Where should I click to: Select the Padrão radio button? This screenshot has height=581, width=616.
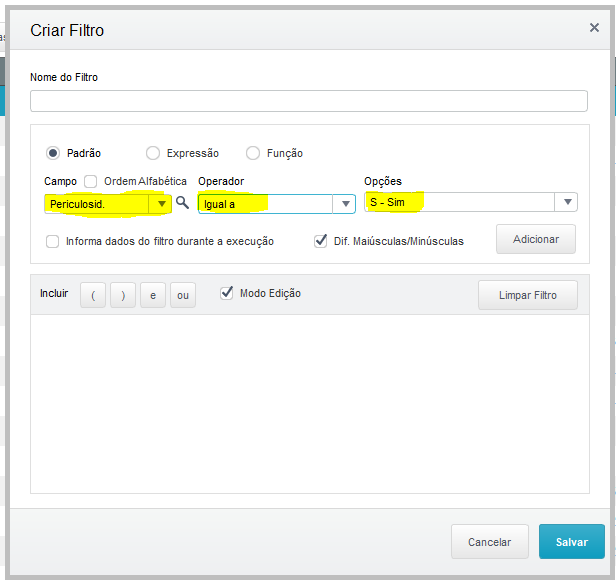[x=53, y=153]
